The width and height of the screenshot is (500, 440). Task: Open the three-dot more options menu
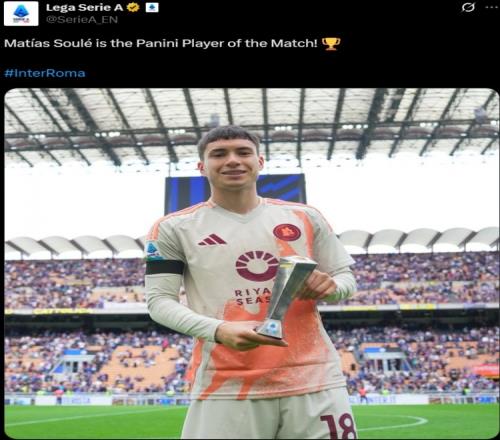pos(492,7)
